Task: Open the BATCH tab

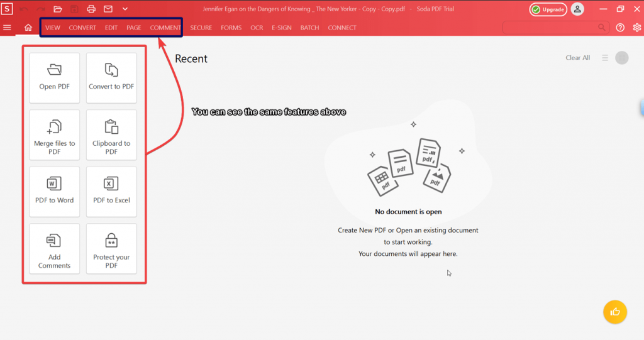Action: tap(309, 28)
